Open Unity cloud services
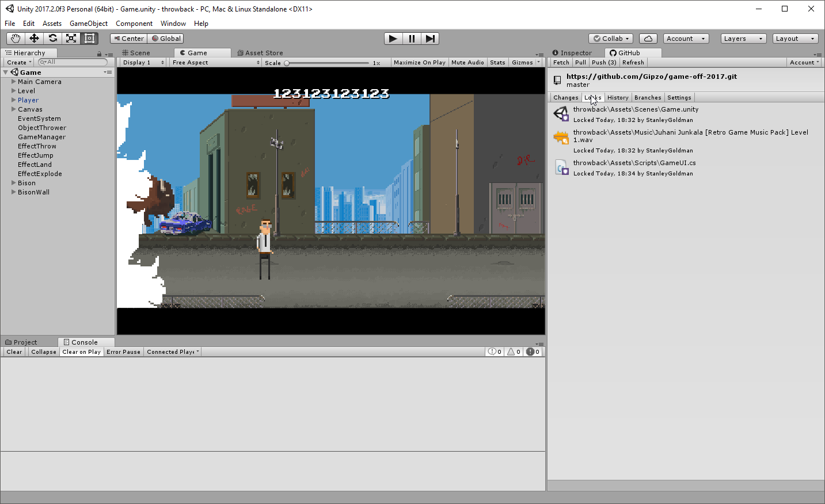 648,38
